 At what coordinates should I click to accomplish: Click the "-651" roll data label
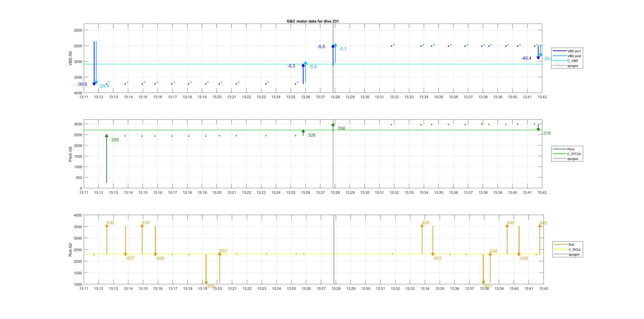[488, 286]
